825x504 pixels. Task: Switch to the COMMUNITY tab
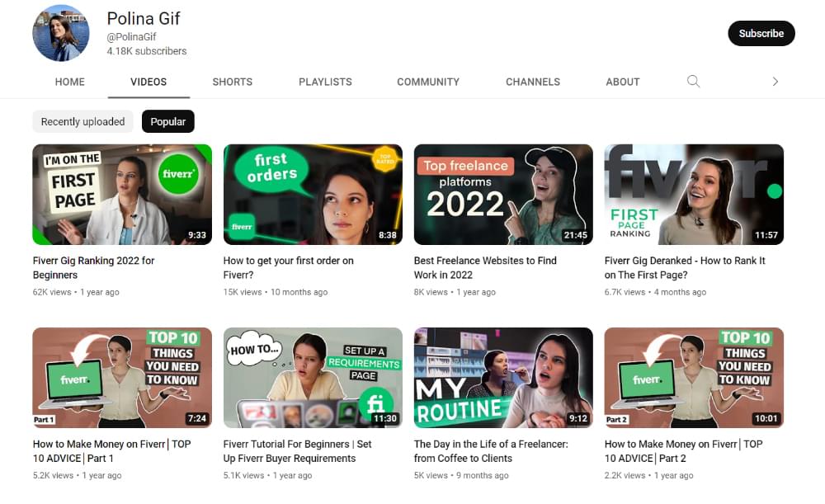(x=428, y=82)
